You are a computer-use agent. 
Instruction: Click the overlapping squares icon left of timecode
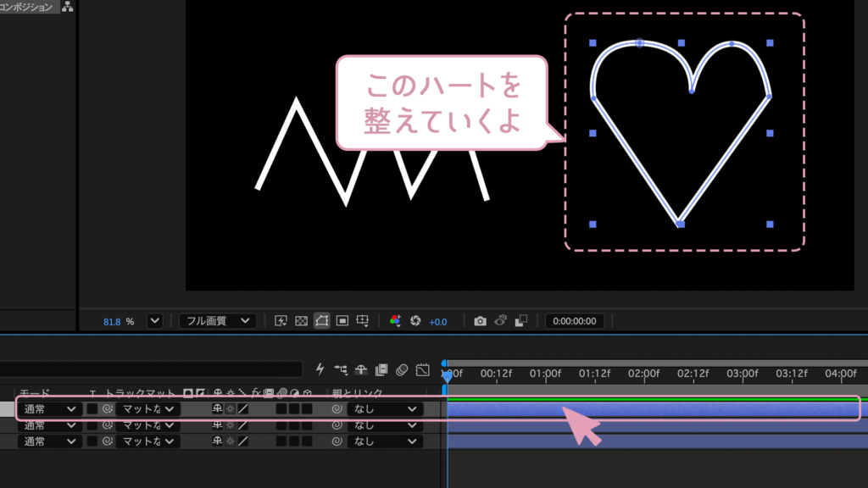521,321
